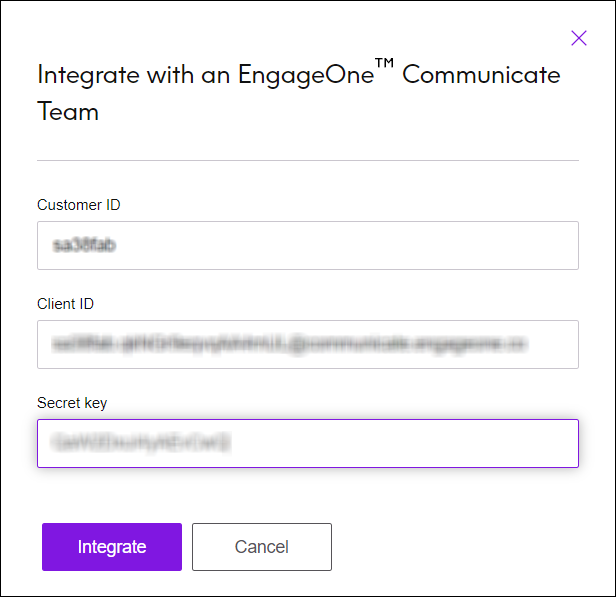Click into the Client ID field
616x597 pixels.
pyautogui.click(x=307, y=344)
